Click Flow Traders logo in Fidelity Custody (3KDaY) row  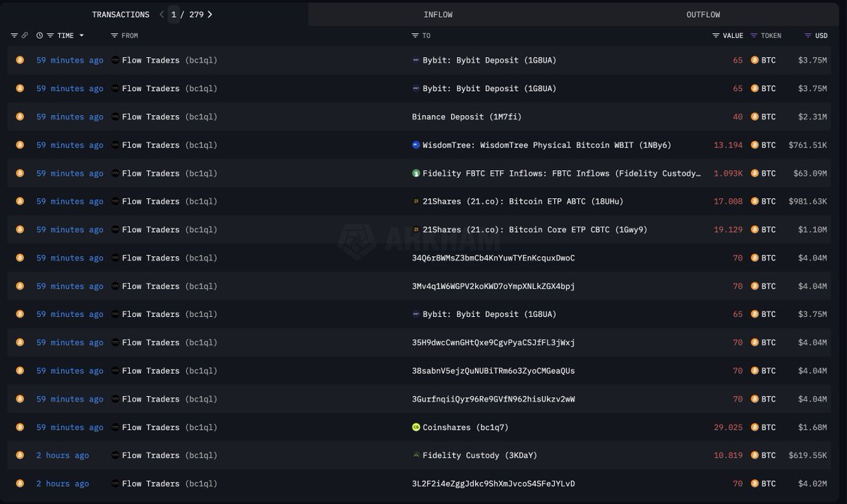point(115,455)
